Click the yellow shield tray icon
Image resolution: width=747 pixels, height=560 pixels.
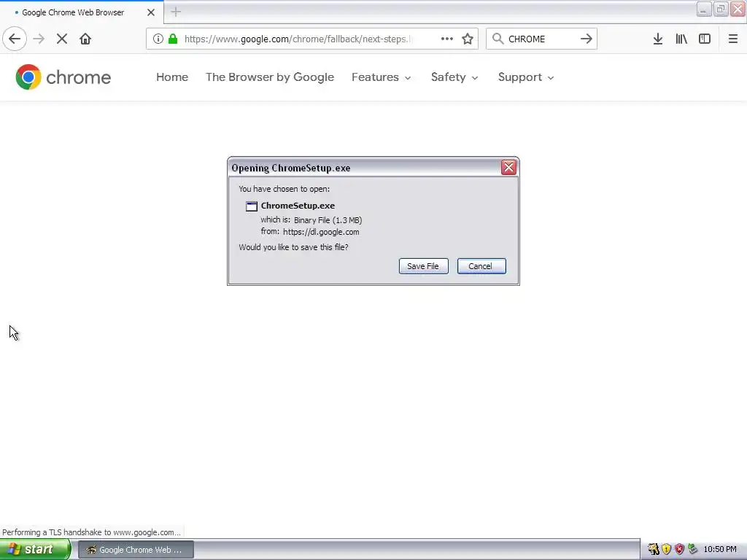[667, 550]
